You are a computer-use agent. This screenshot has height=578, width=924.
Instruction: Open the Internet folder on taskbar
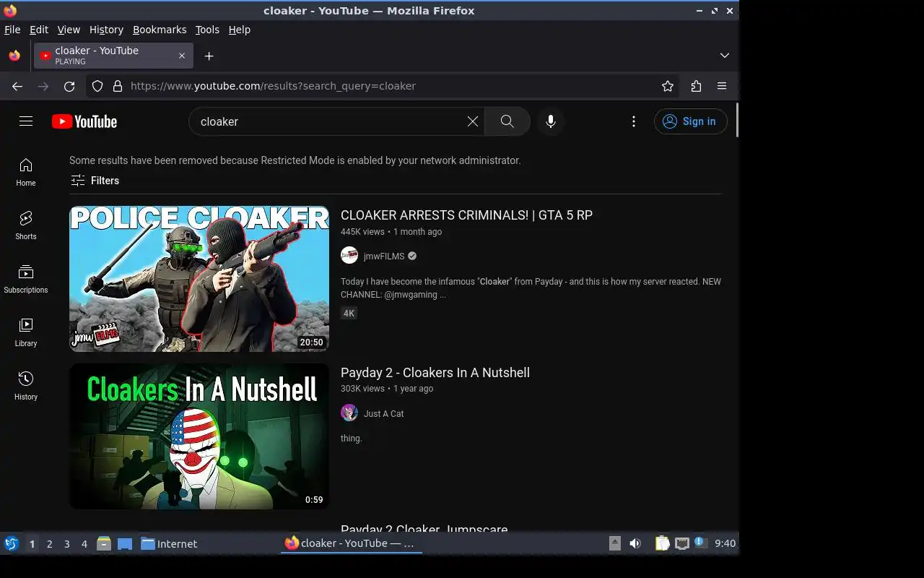(169, 543)
